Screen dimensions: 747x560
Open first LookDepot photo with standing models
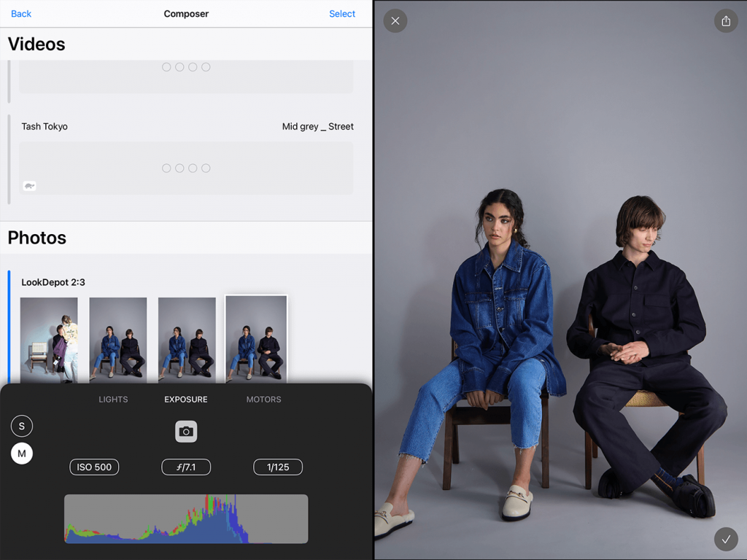tap(49, 340)
